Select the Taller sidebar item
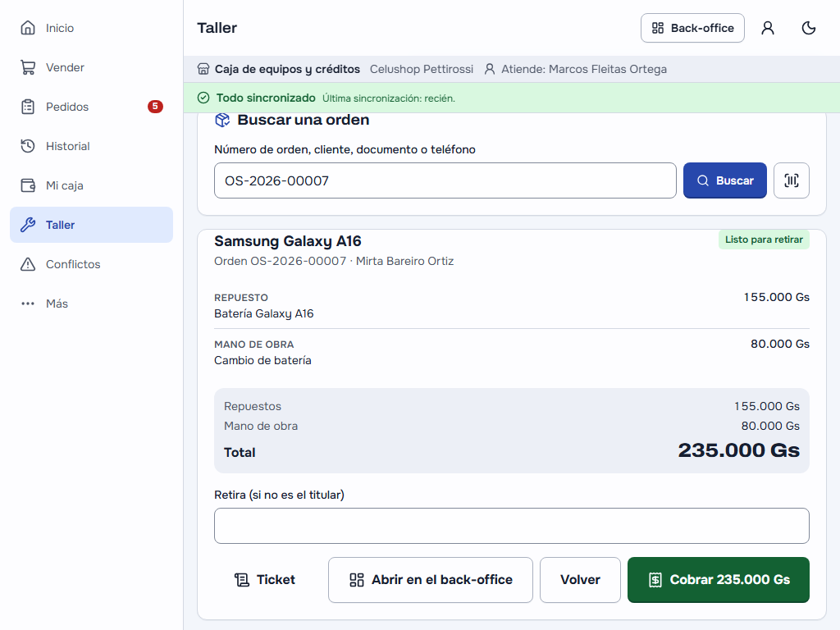The height and width of the screenshot is (630, 840). click(x=92, y=225)
